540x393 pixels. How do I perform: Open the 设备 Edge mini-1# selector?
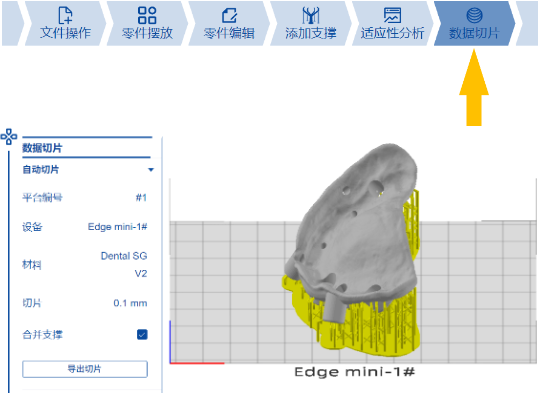[x=117, y=227]
